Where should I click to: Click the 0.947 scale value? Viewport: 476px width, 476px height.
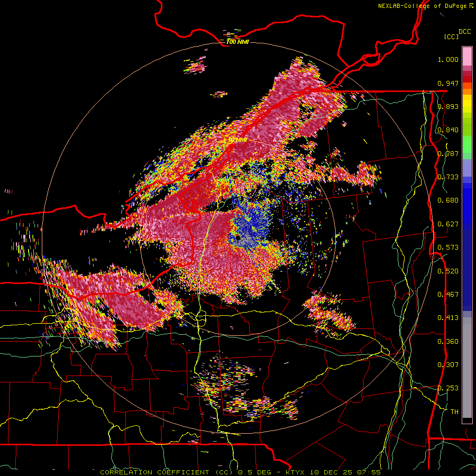point(448,83)
